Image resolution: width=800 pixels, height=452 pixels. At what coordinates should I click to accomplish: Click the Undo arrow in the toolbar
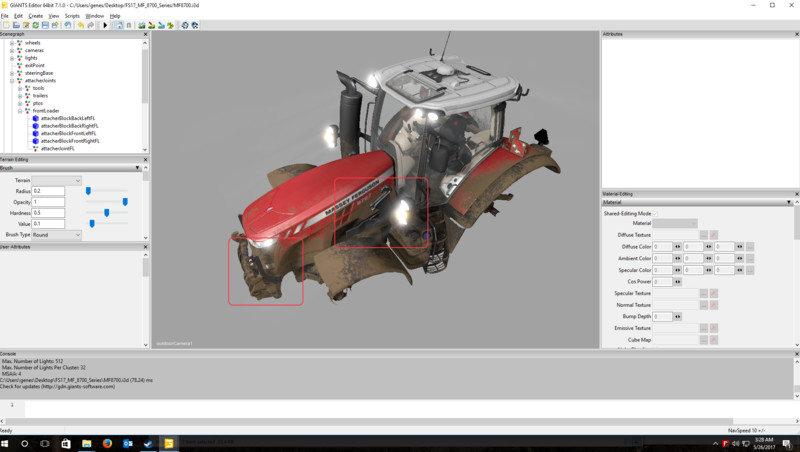point(80,25)
